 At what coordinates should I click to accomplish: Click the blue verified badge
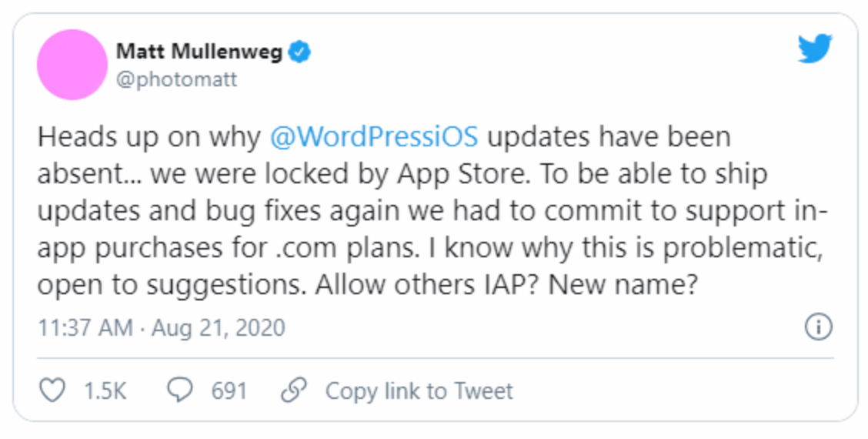(x=299, y=52)
